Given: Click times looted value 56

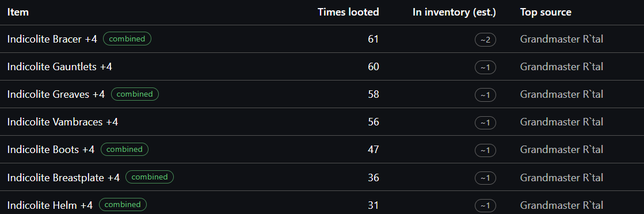Looking at the screenshot, I should tap(374, 122).
